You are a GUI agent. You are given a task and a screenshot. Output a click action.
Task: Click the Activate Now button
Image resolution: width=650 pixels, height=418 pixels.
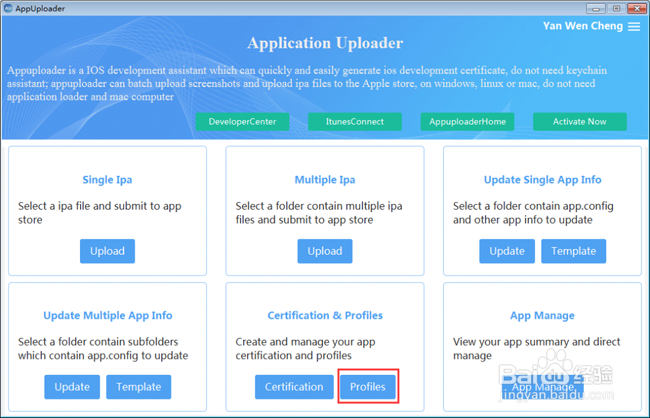[580, 122]
